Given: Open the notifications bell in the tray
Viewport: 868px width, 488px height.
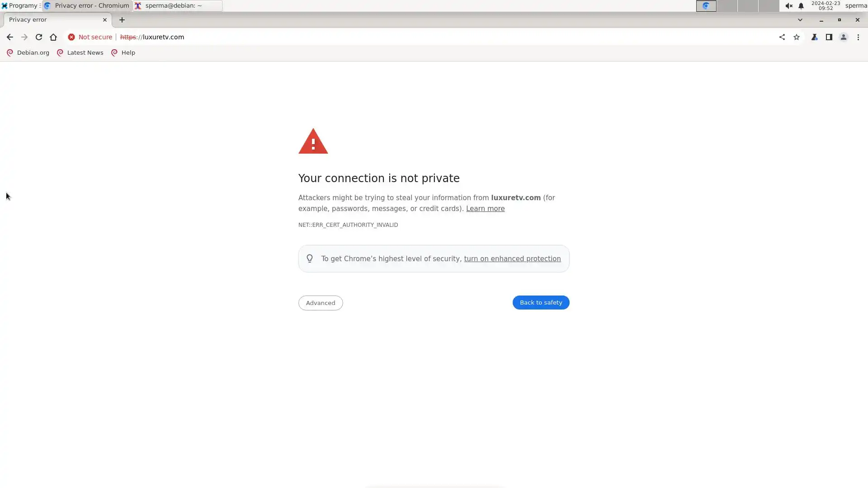Looking at the screenshot, I should click(x=801, y=6).
